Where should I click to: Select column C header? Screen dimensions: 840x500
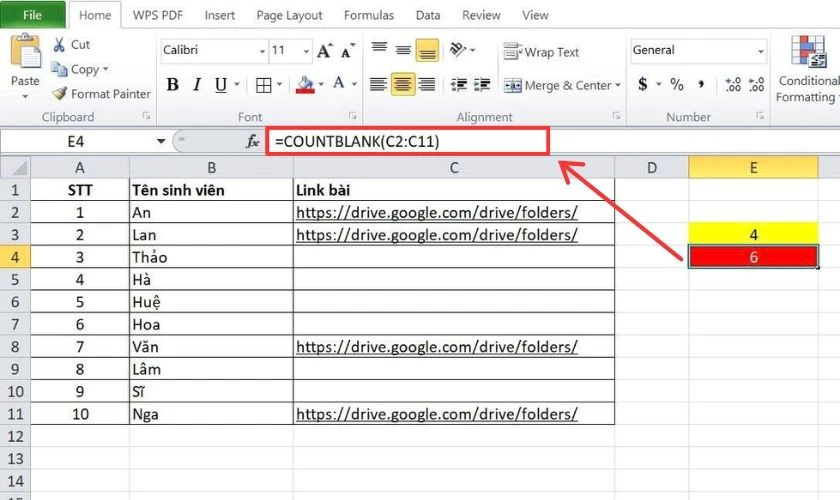point(454,168)
